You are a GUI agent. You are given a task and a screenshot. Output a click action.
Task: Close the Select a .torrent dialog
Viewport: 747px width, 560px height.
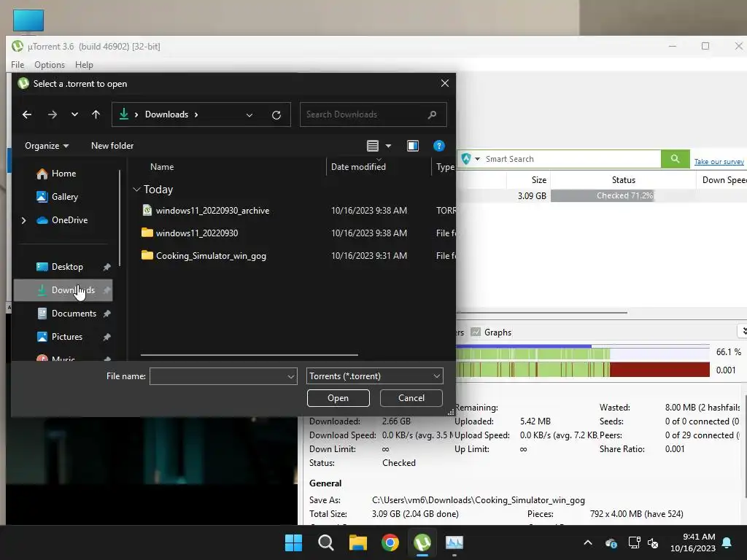click(445, 83)
